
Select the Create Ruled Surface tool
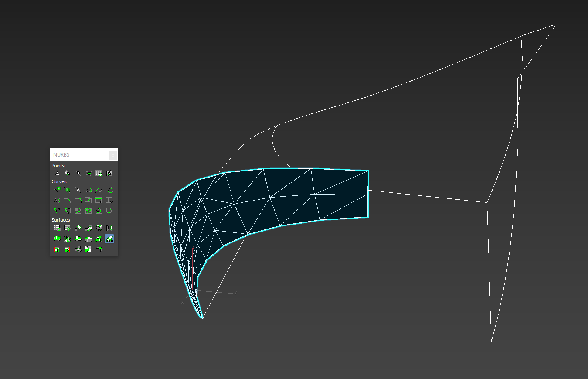tap(78, 239)
